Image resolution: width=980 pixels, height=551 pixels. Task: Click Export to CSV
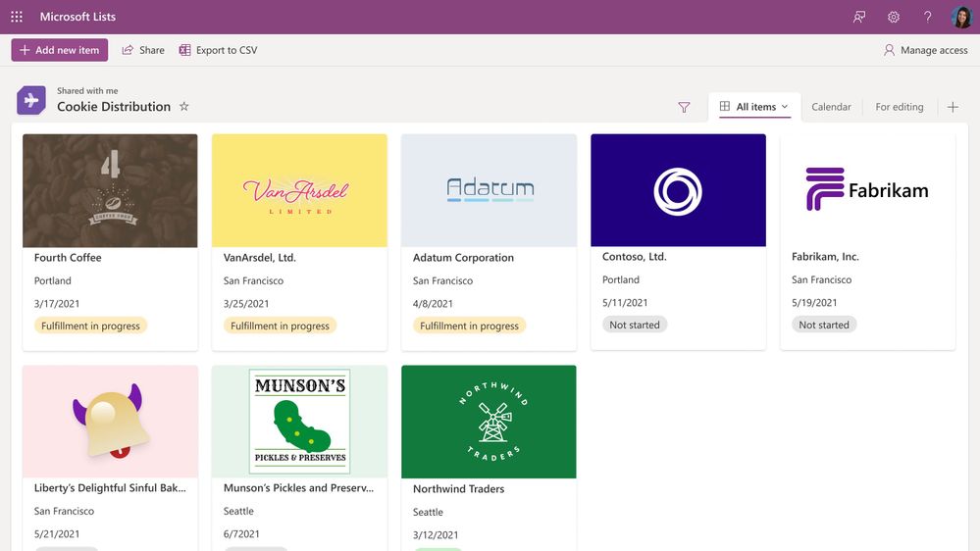coord(218,50)
